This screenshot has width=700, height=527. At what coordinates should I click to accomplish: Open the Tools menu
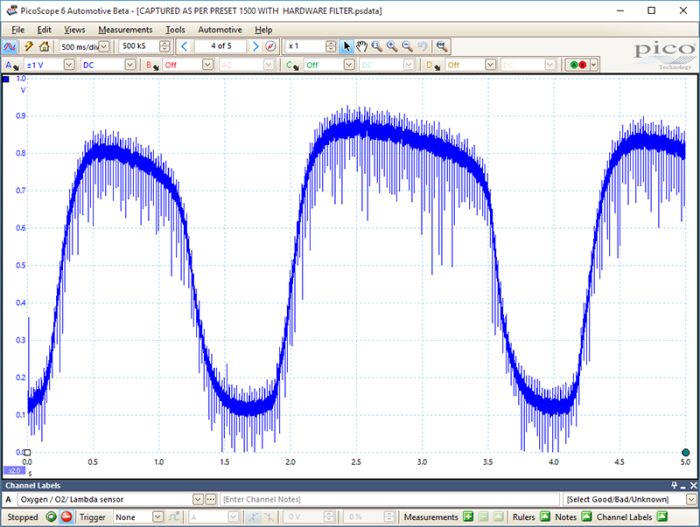pyautogui.click(x=175, y=29)
